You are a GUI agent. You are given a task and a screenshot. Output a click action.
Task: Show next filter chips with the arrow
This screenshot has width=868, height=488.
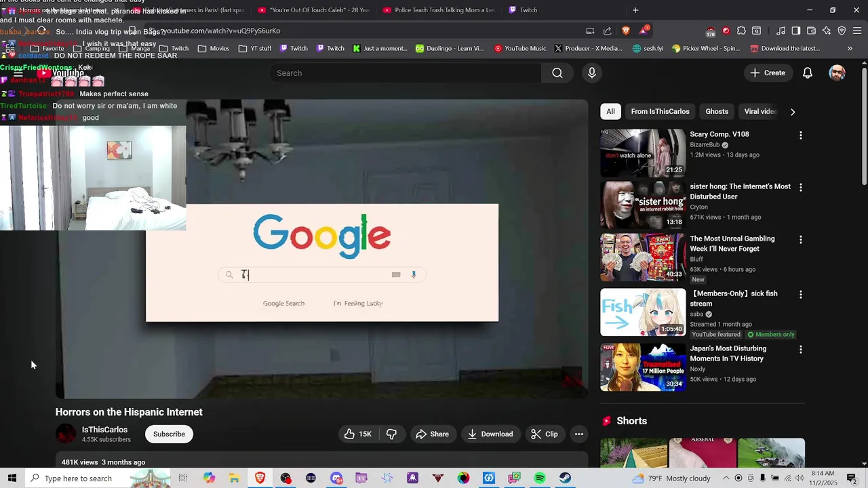(793, 112)
